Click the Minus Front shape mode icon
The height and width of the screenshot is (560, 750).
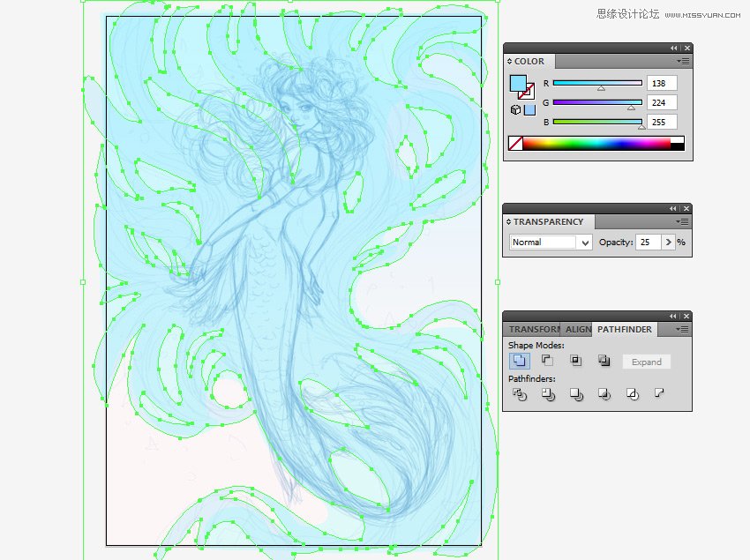(x=547, y=360)
